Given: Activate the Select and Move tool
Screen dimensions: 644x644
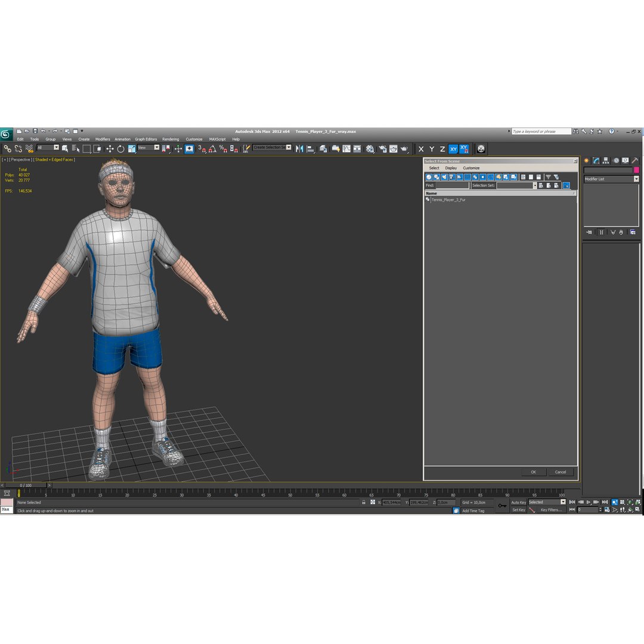Looking at the screenshot, I should (110, 148).
